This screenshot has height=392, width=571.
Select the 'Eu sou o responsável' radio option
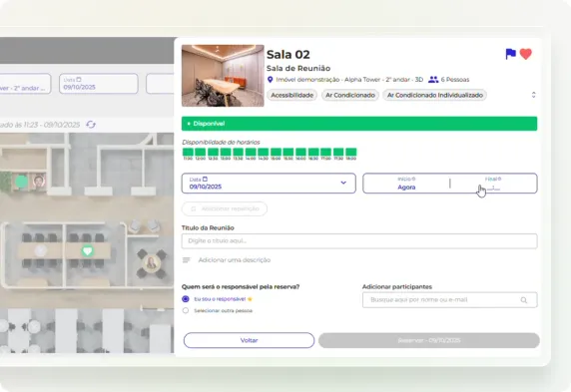pos(186,299)
